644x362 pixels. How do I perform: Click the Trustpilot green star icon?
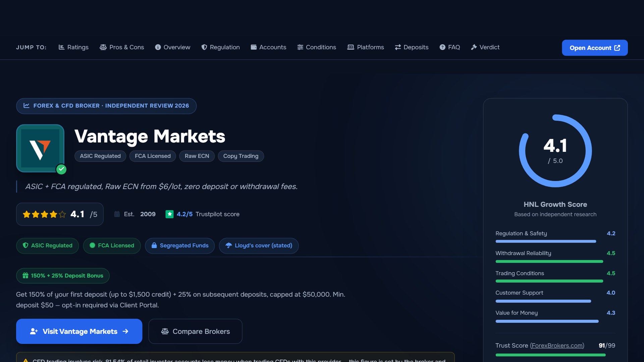point(170,214)
